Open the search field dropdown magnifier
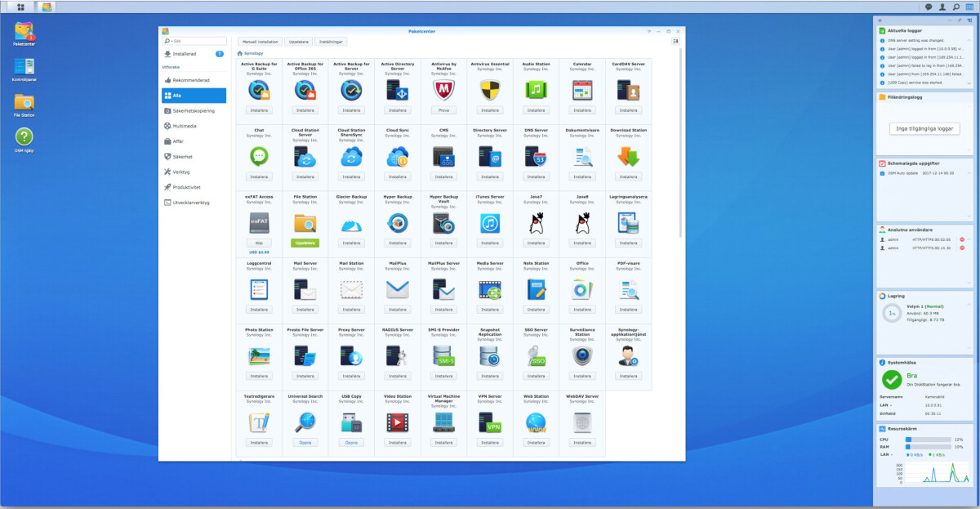 167,41
